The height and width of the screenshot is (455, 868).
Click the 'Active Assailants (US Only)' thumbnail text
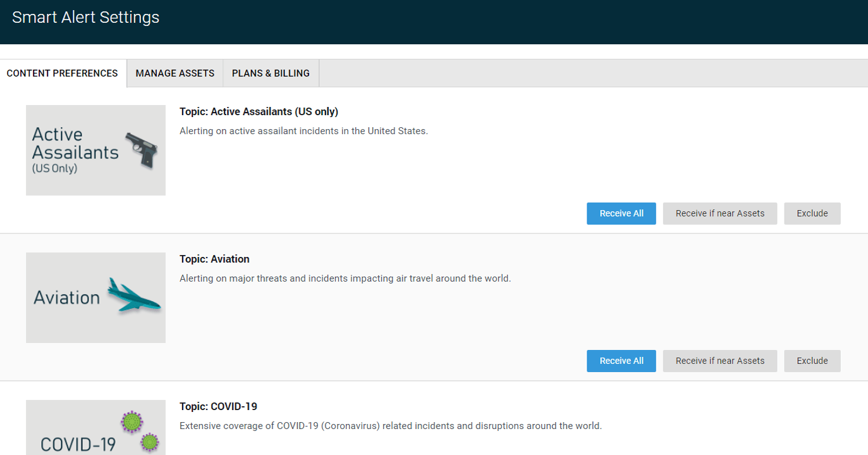click(75, 151)
